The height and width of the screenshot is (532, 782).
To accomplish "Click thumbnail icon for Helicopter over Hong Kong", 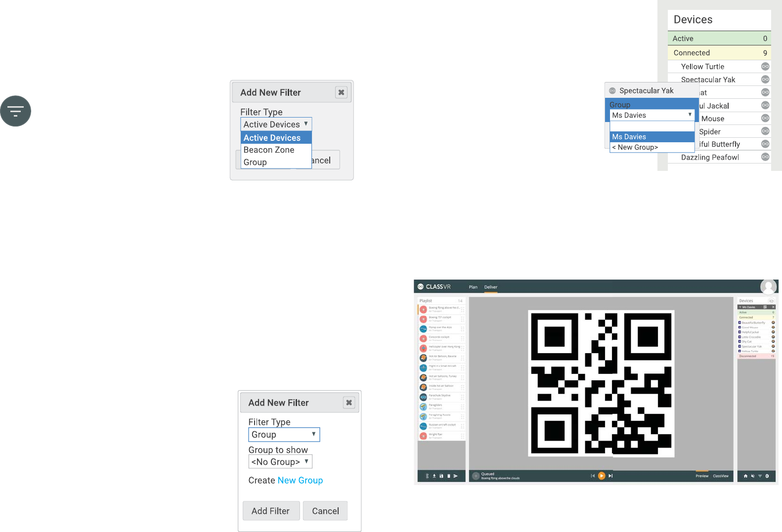I will pyautogui.click(x=423, y=348).
